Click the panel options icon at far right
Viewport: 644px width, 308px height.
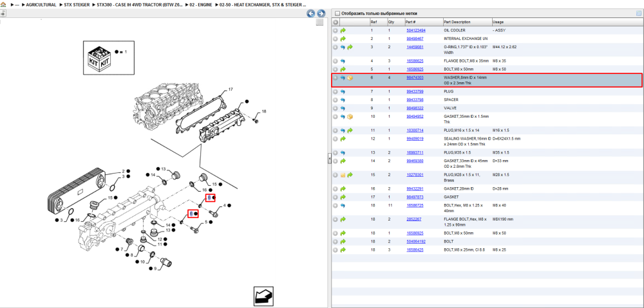point(638,13)
